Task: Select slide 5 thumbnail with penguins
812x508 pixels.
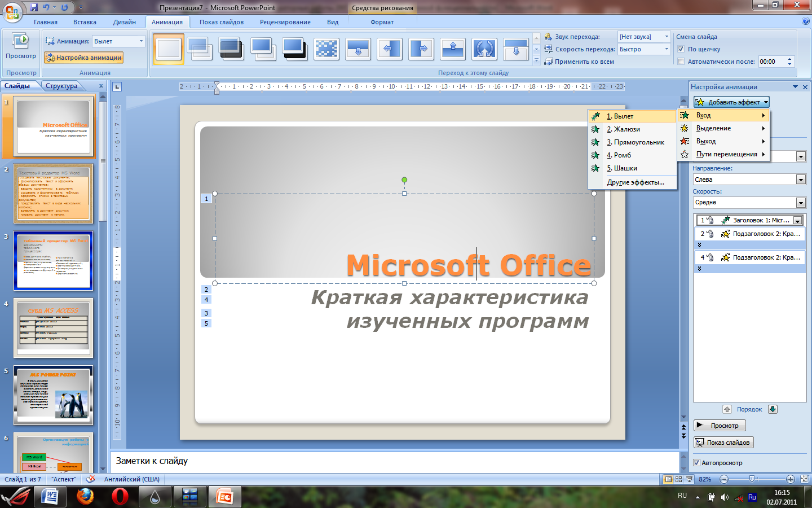Action: 54,395
